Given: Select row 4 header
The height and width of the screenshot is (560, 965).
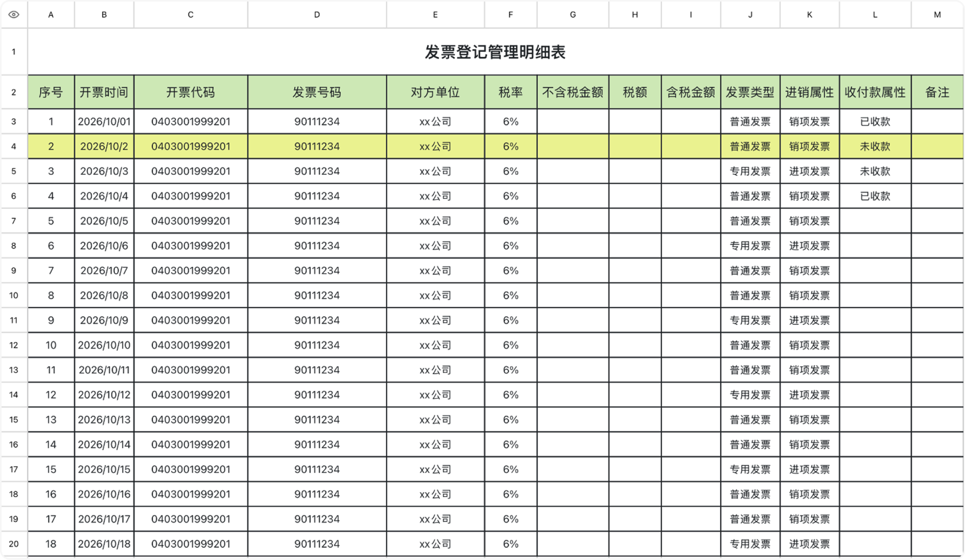Looking at the screenshot, I should 14,146.
